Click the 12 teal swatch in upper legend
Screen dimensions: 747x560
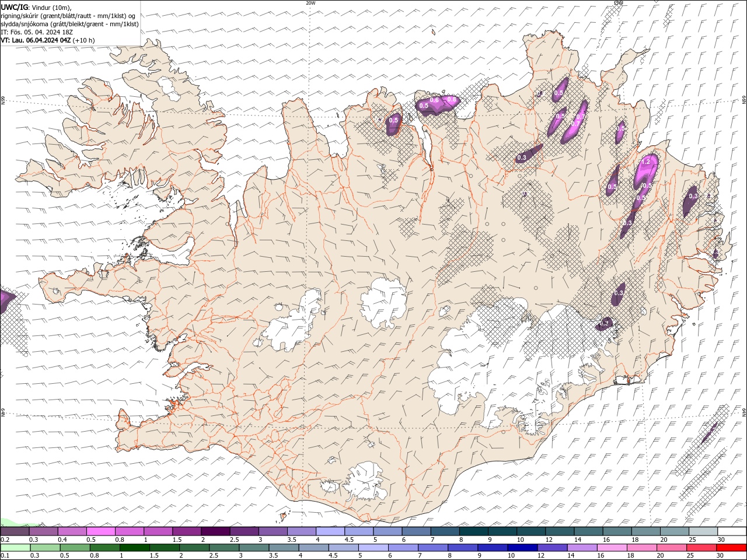tap(560, 531)
